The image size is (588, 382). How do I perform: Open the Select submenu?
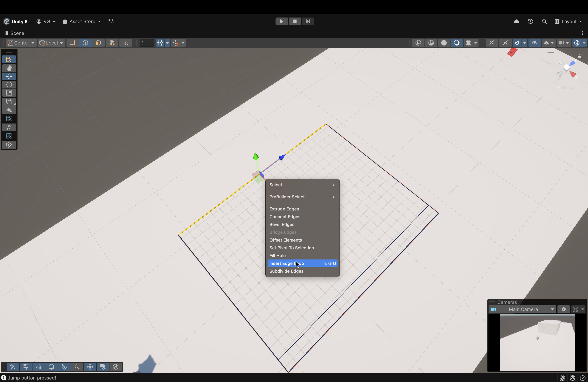click(x=302, y=185)
